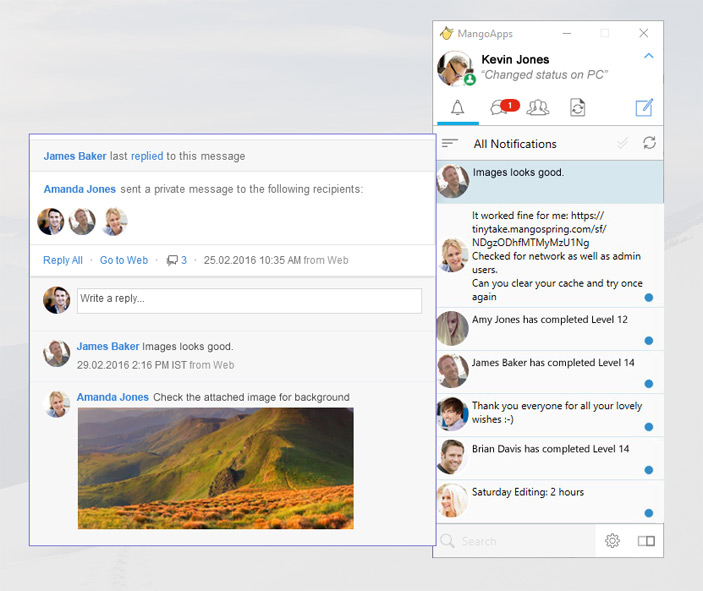Click Reply All link
703x591 pixels.
tap(63, 260)
